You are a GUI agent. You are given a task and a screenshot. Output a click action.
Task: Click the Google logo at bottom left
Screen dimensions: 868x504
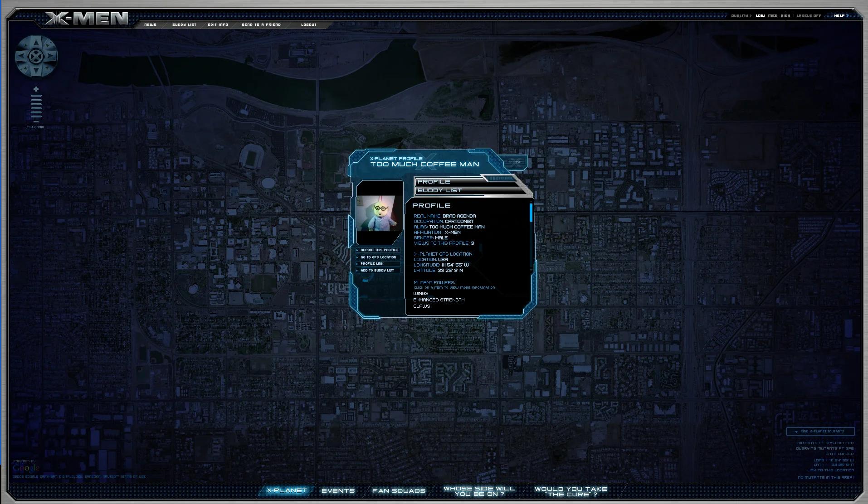tap(26, 468)
